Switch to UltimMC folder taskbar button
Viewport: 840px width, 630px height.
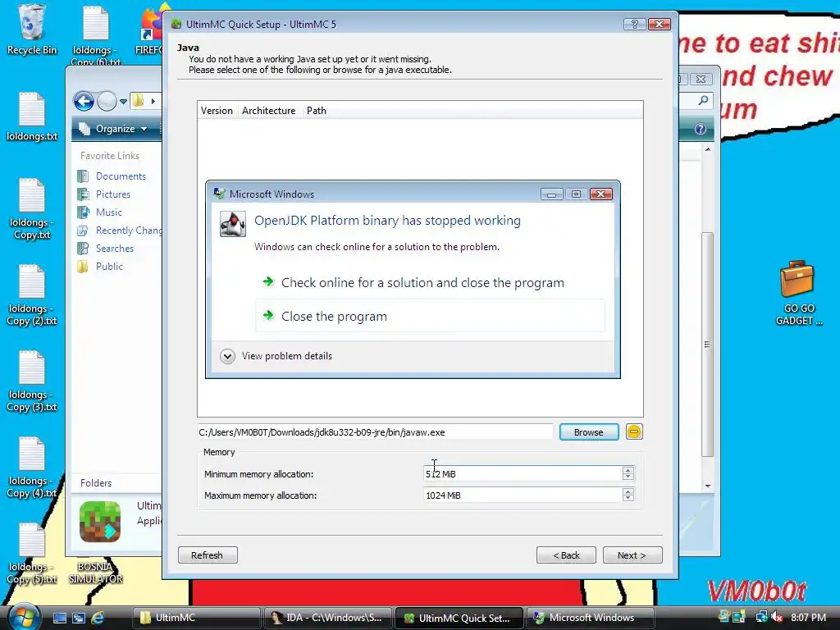195,618
